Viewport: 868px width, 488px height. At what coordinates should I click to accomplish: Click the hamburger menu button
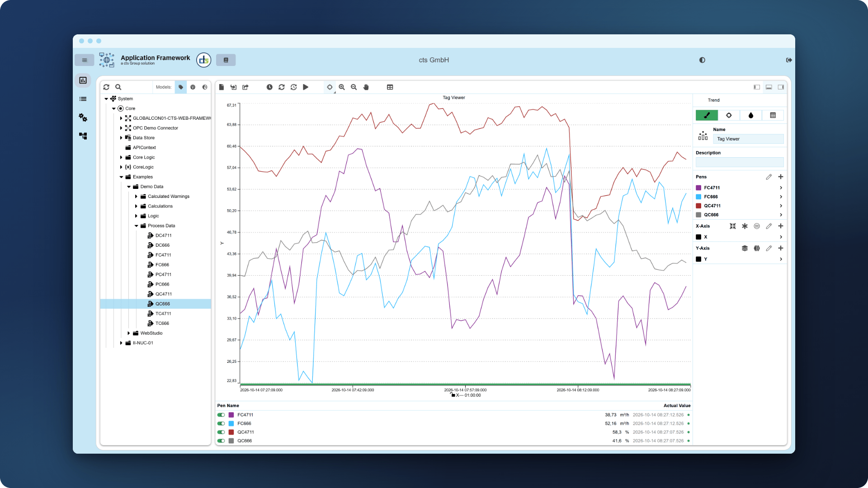[x=85, y=60]
